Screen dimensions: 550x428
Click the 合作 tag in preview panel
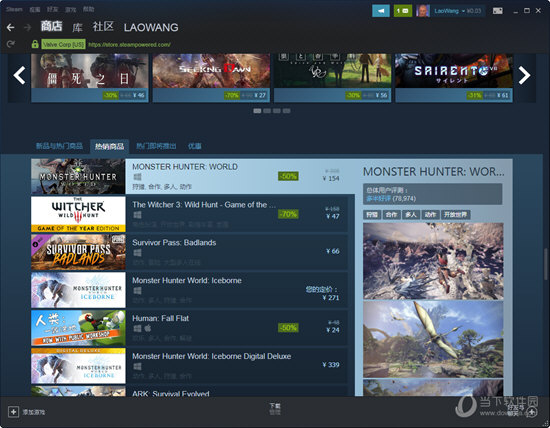tap(391, 215)
